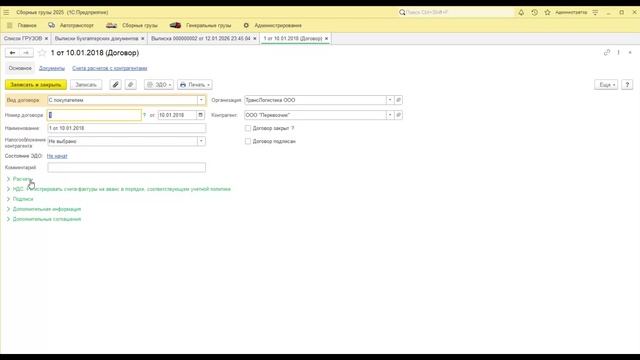Toggle Договор закрыт checkbox
This screenshot has width=640, height=360.
[x=248, y=128]
